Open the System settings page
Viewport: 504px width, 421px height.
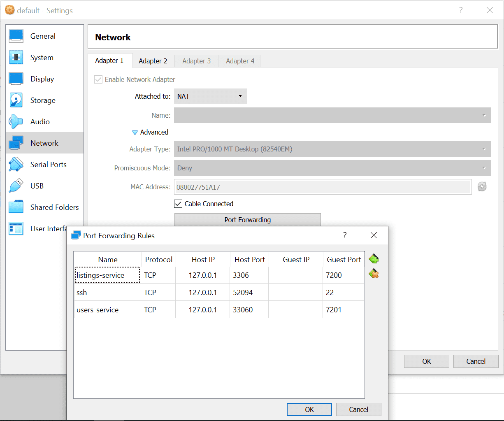click(x=44, y=58)
